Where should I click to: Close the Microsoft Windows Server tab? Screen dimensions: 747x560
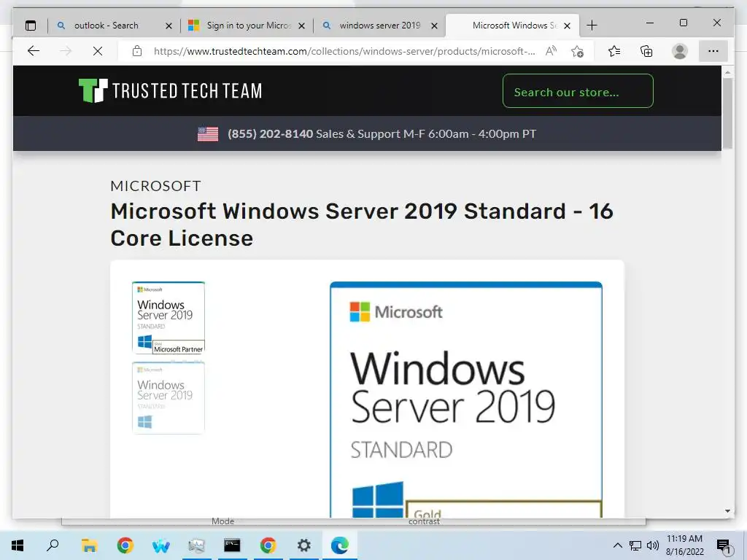[x=567, y=26]
